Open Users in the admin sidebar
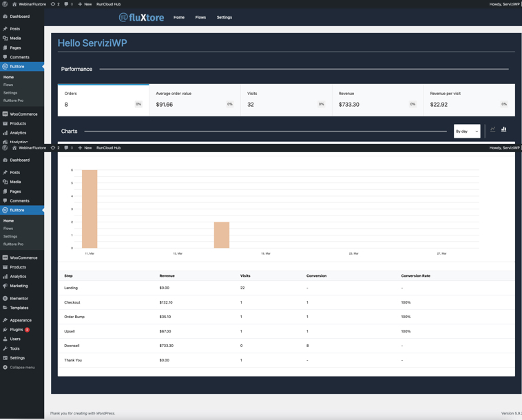Image resolution: width=522 pixels, height=420 pixels. click(x=15, y=339)
